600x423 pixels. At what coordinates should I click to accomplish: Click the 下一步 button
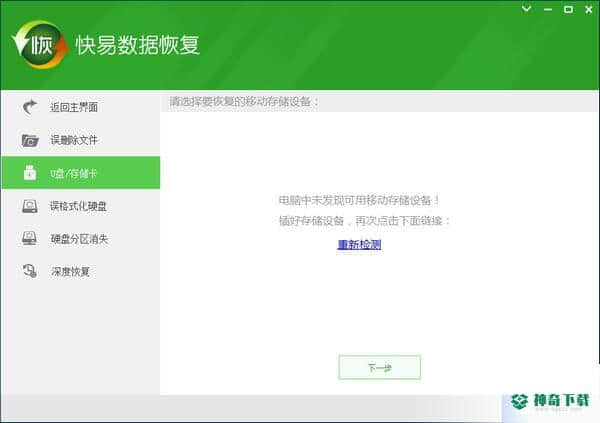(380, 367)
